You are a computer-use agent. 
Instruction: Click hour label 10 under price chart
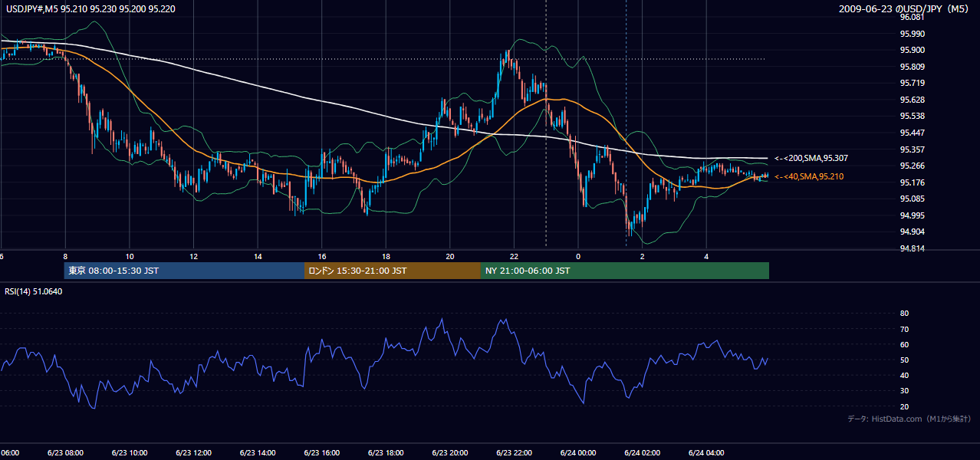130,256
